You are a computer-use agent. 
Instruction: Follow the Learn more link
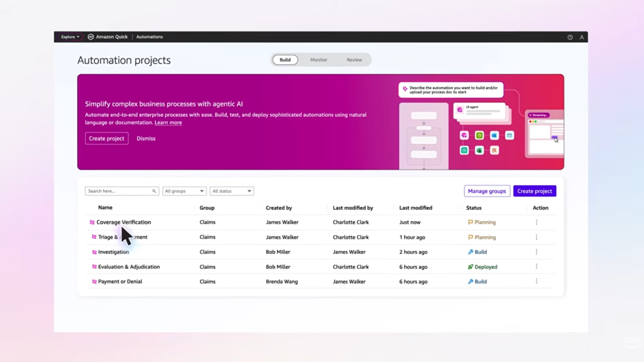point(168,123)
